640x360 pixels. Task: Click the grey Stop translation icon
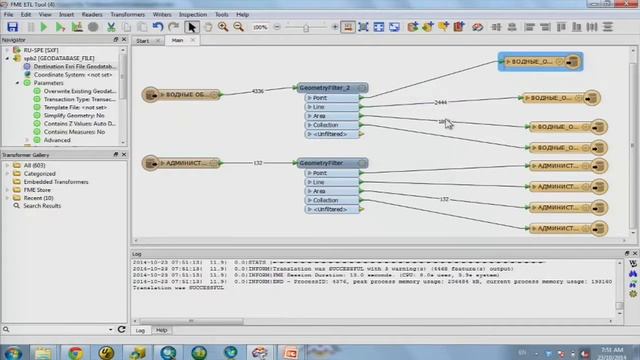click(x=93, y=27)
